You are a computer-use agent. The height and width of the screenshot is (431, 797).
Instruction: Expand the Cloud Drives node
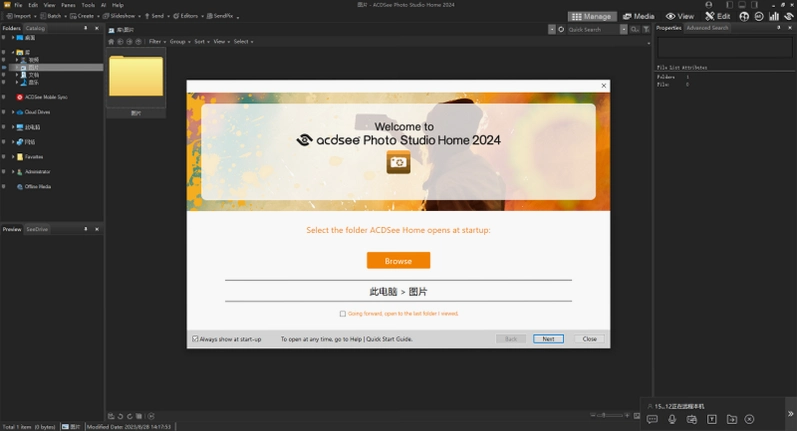13,112
